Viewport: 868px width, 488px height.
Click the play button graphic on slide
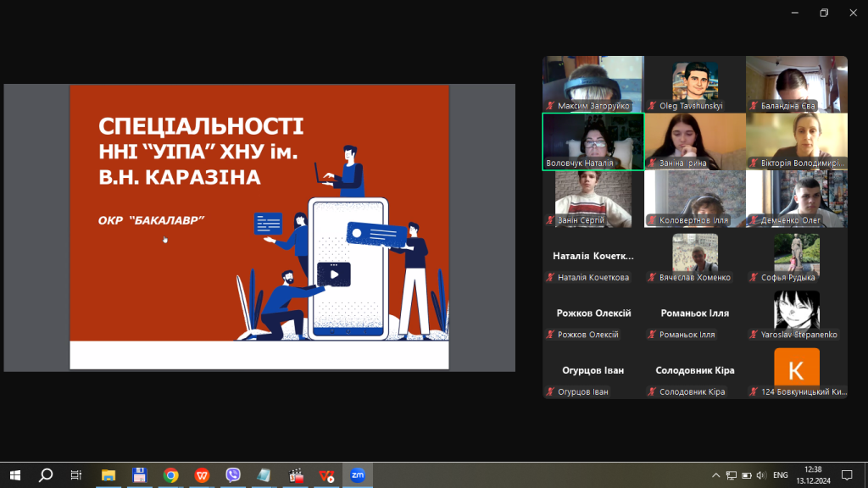[334, 274]
